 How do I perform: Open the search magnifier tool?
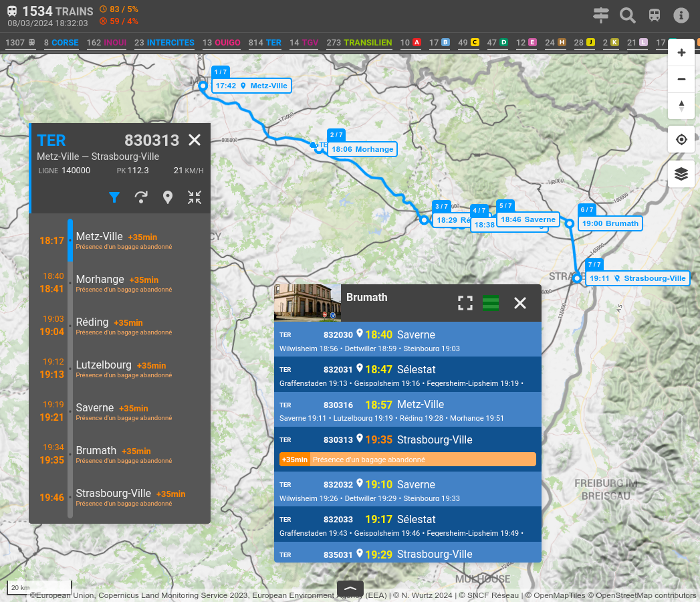click(627, 15)
